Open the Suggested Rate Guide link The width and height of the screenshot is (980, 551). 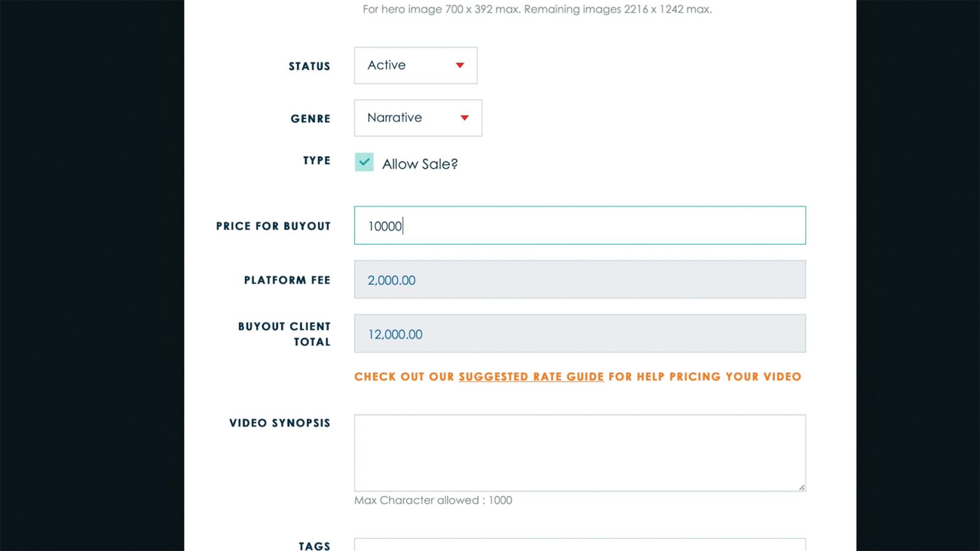[x=531, y=377]
